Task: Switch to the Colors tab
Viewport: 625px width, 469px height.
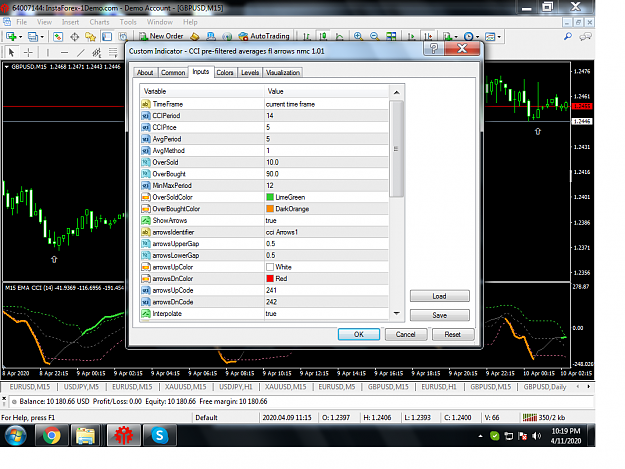Action: (225, 73)
